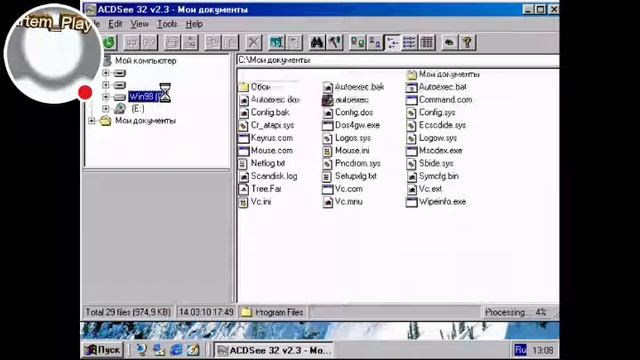The width and height of the screenshot is (640, 360).
Task: Select the Autoexec.bak file
Action: coord(353,87)
